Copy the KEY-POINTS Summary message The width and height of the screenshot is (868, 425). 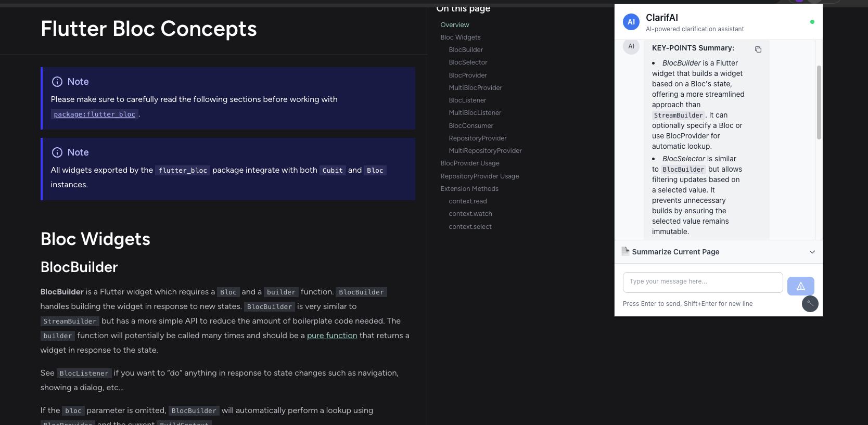(x=758, y=49)
